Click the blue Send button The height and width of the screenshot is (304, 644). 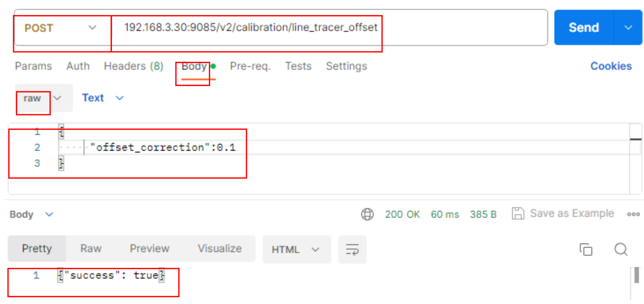584,27
